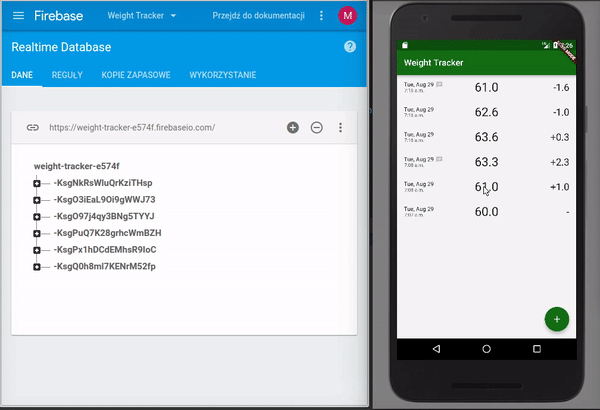
Task: Expand node -KsgPx1hDCdEMhsR9IoC
Action: coord(37,250)
